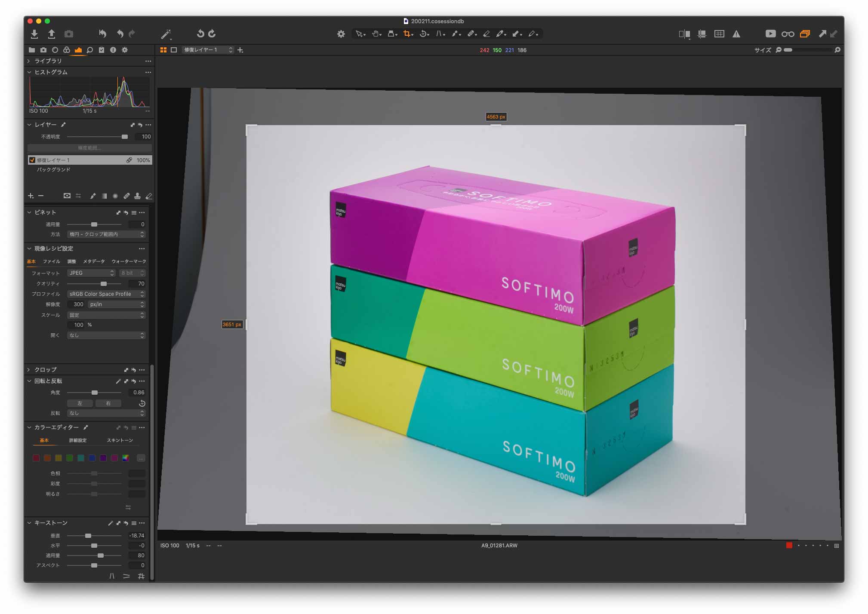Collapse the レイヤー panel

click(x=29, y=125)
